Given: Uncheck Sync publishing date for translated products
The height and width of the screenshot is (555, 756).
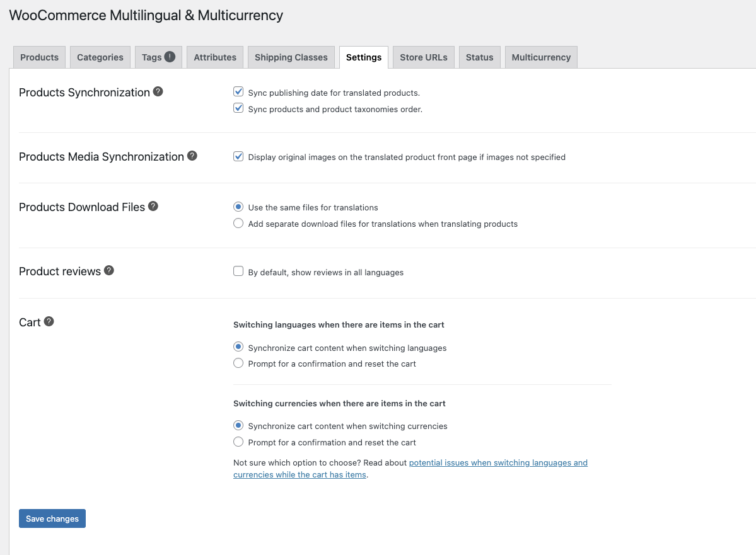Looking at the screenshot, I should point(238,91).
